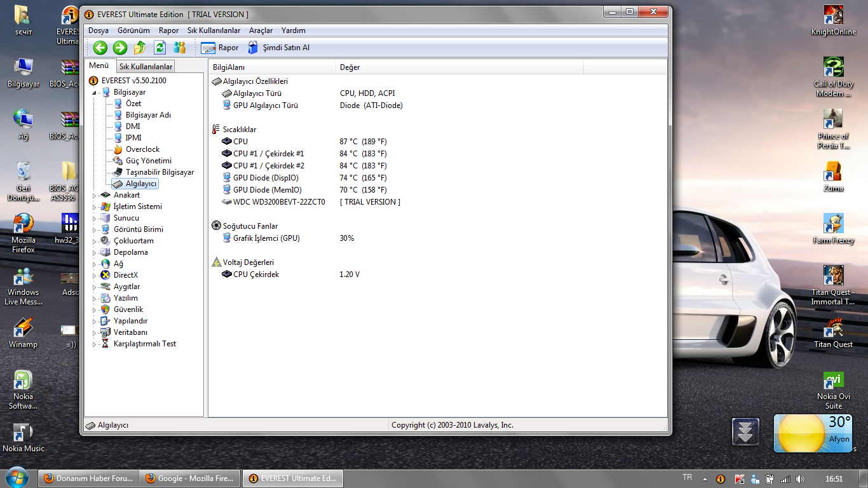Open the Yardım menu

(x=294, y=30)
